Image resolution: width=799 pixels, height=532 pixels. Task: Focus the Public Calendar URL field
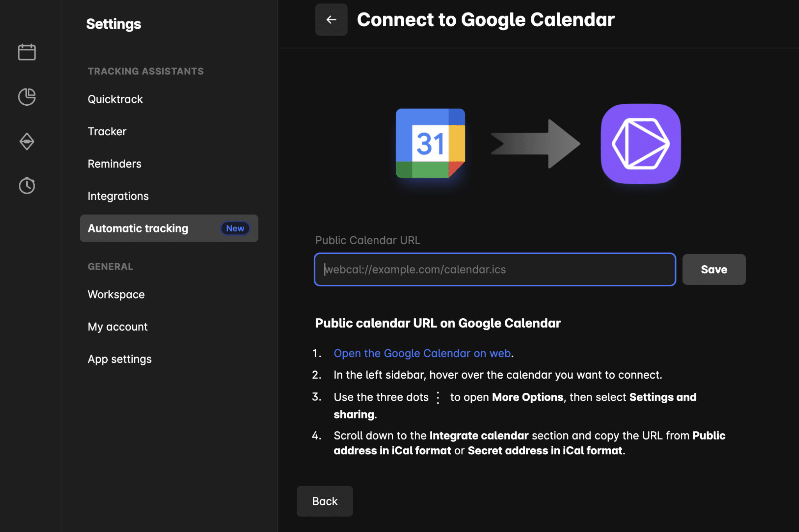coord(494,270)
